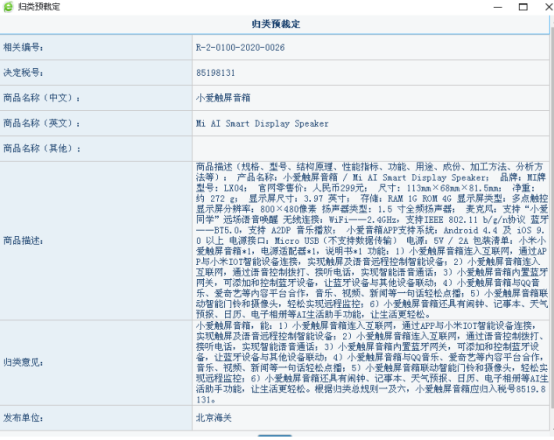This screenshot has width=554, height=440.
Task: Select the 商品描述 label cell
Action: tap(96, 241)
